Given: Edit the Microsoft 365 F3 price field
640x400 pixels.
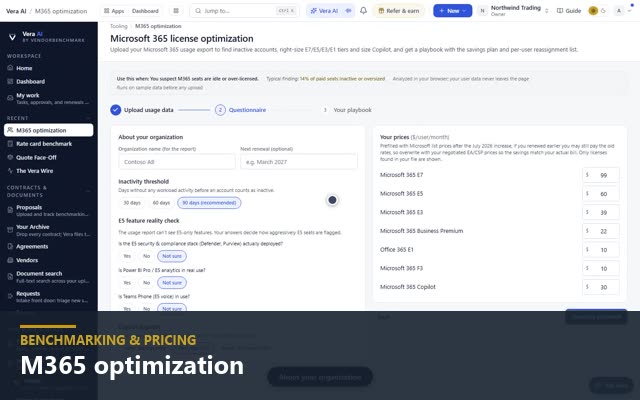Looking at the screenshot, I should (x=601, y=269).
